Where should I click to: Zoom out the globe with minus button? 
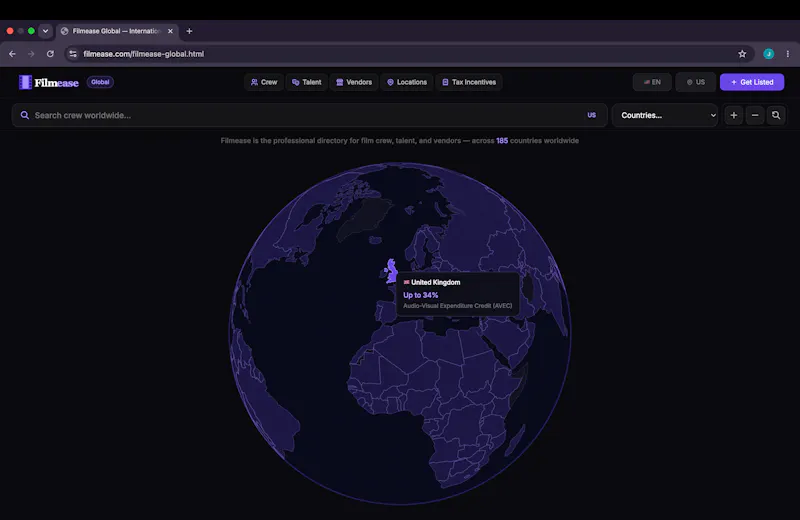click(x=755, y=115)
